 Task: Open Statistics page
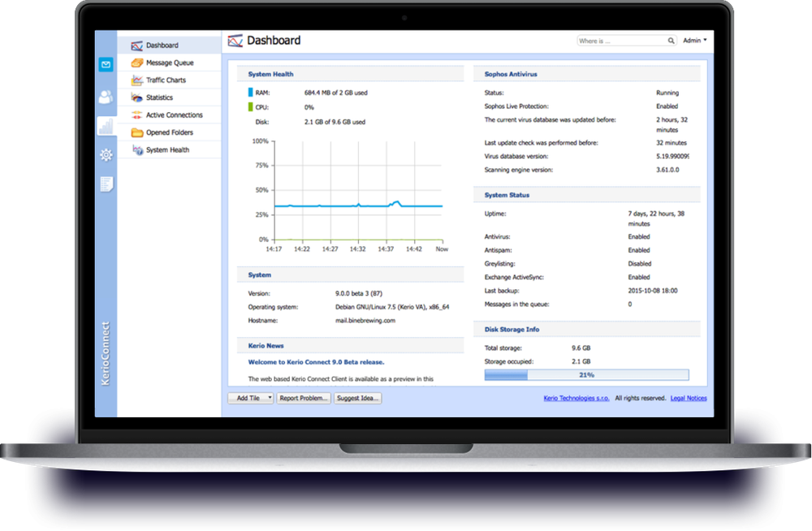170,97
